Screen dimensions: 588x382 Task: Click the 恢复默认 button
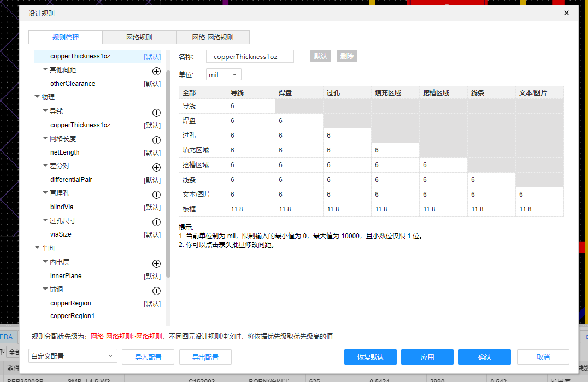(x=370, y=357)
